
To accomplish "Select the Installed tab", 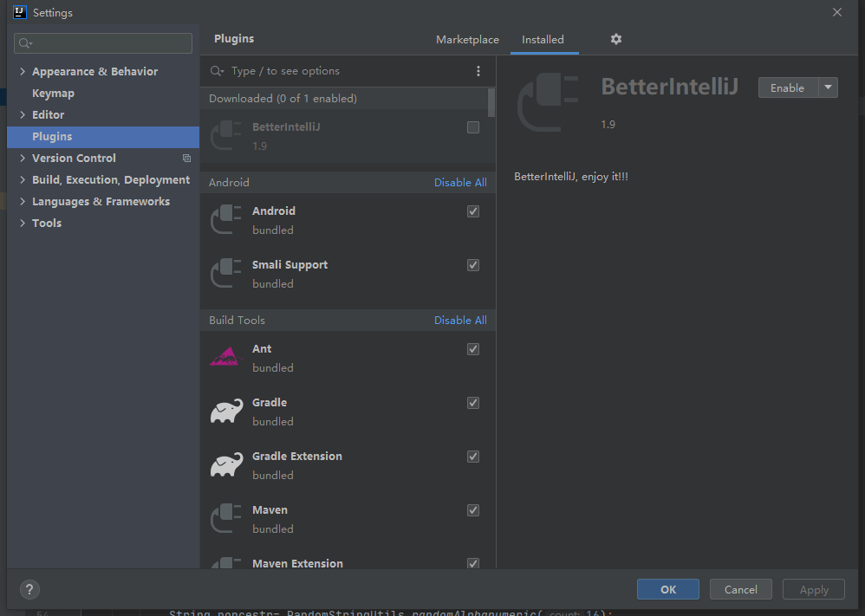I will [x=543, y=40].
